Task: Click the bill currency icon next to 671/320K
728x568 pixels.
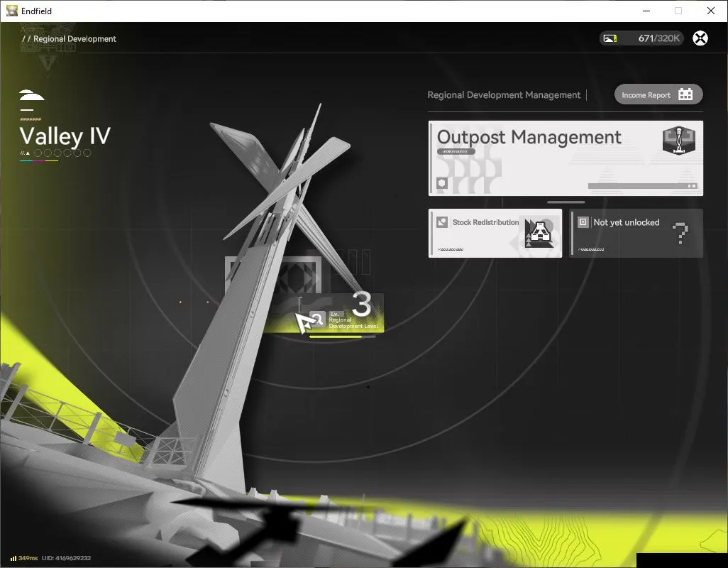Action: pos(610,38)
